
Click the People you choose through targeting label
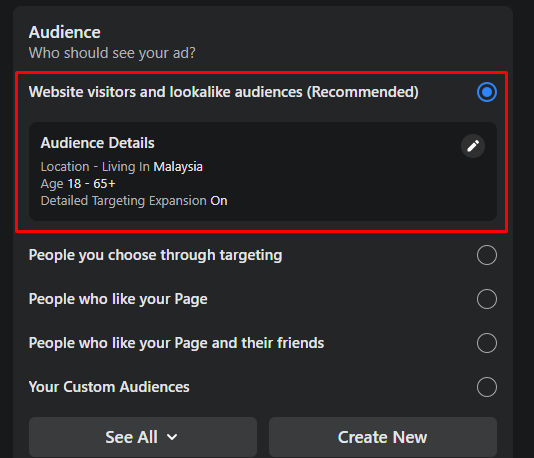155,255
